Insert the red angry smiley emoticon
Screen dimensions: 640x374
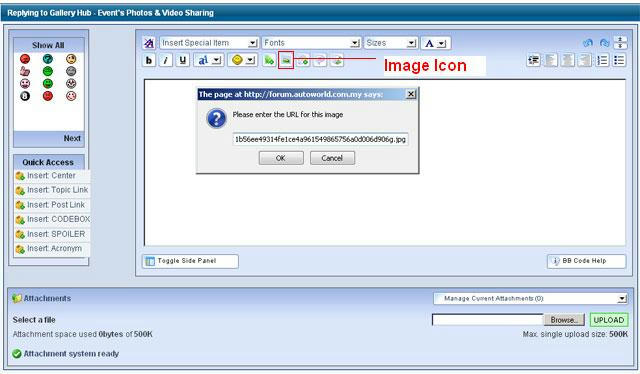[25, 59]
